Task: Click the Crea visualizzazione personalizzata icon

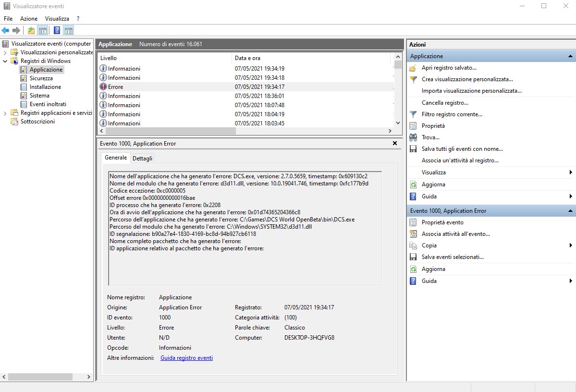Action: 413,79
